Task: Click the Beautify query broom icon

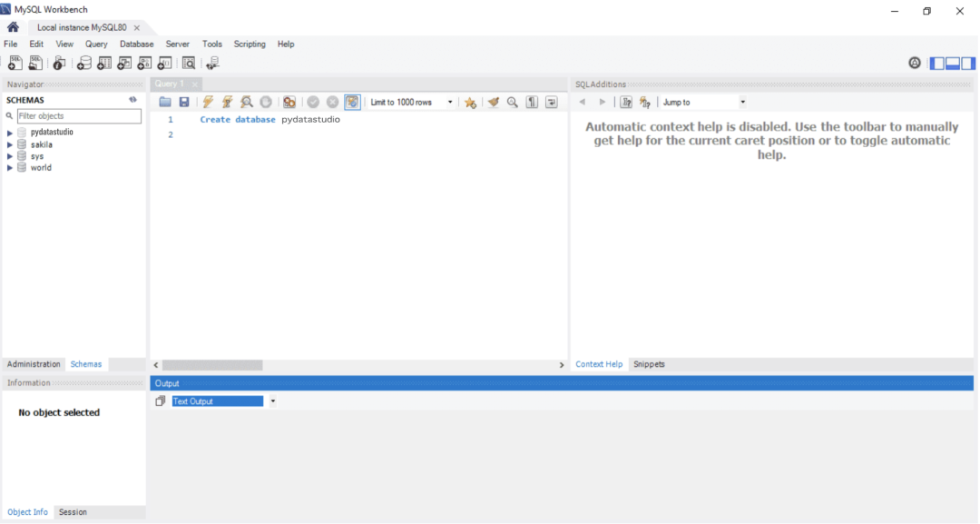Action: 493,103
